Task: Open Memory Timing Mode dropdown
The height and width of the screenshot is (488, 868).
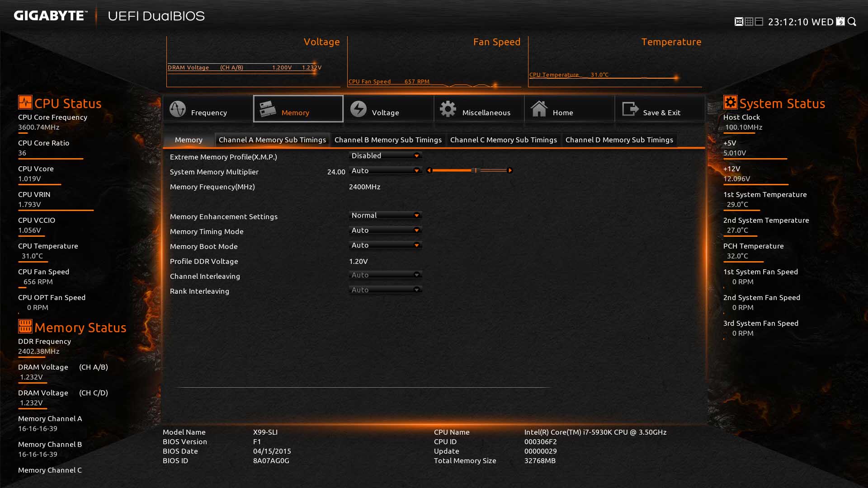Action: [x=386, y=230]
